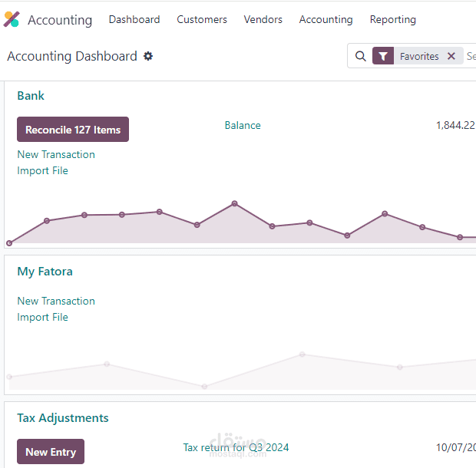Expand the Accounting menu dropdown

(326, 20)
